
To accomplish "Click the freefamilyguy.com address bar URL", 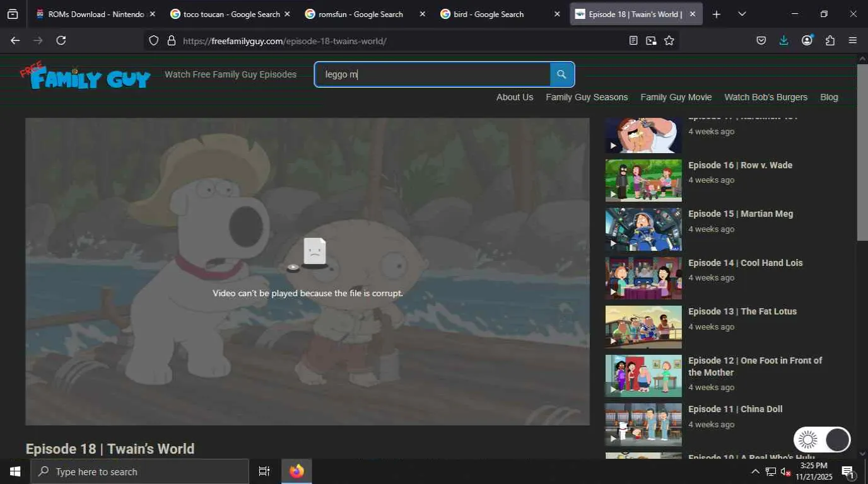I will pos(284,41).
